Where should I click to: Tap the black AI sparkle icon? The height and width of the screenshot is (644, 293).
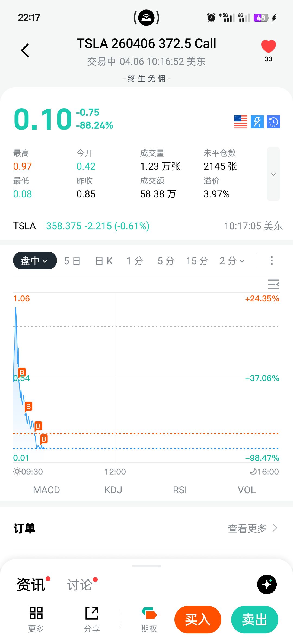pos(267,584)
